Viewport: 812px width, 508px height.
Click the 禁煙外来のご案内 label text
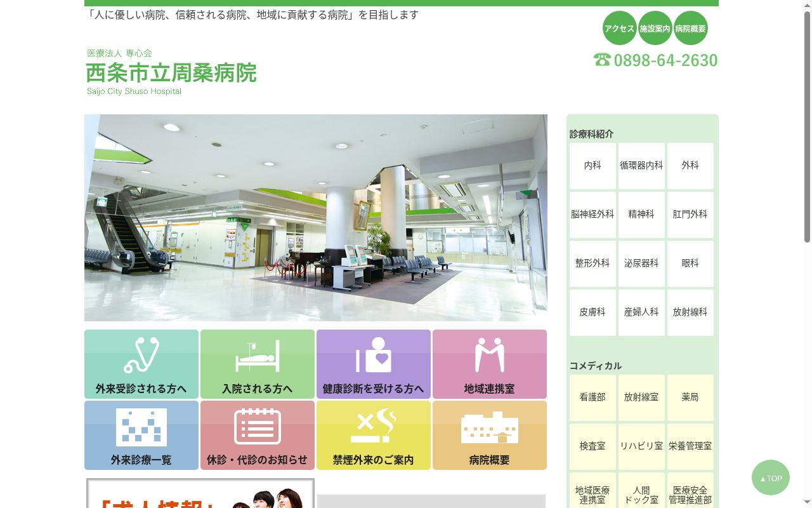(374, 460)
